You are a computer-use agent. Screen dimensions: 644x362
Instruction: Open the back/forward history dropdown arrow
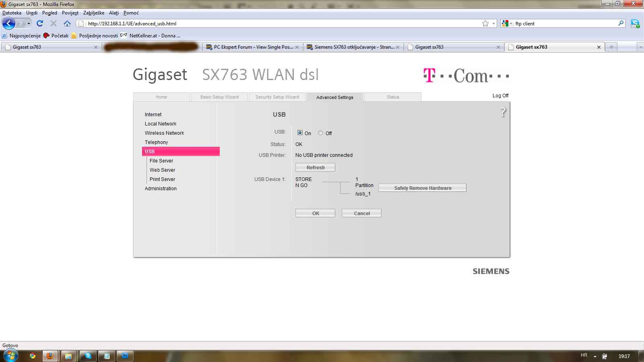pyautogui.click(x=29, y=23)
